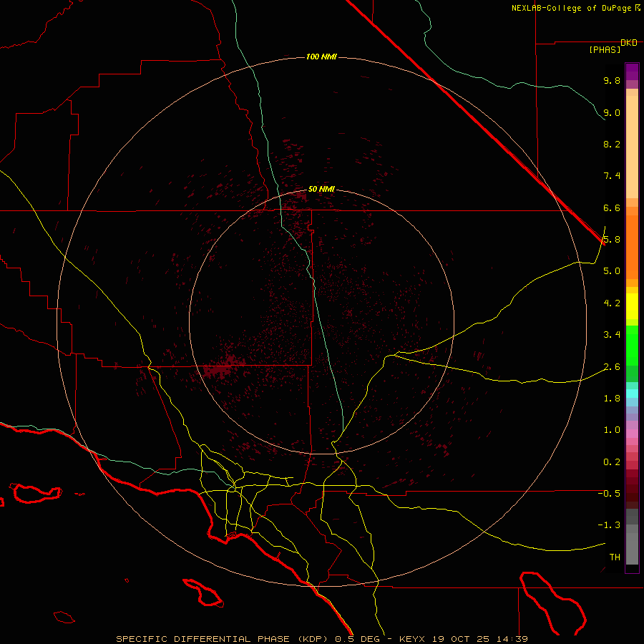Pick the dark red band in the color scale
This screenshot has height=644, width=644.
[x=632, y=489]
